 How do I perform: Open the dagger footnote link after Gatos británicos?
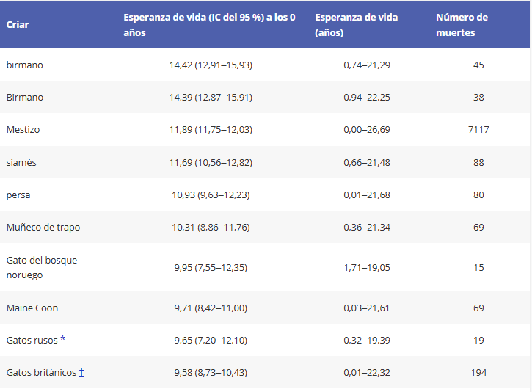pos(81,372)
